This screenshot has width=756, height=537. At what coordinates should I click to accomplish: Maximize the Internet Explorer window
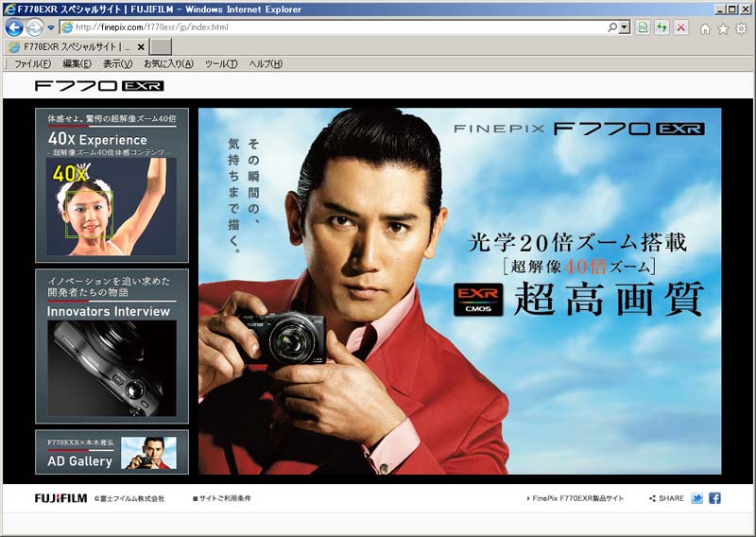(732, 9)
